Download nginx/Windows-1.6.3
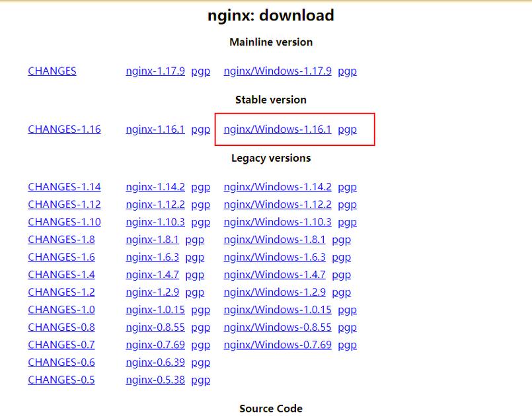This screenshot has height=416, width=532. [274, 258]
